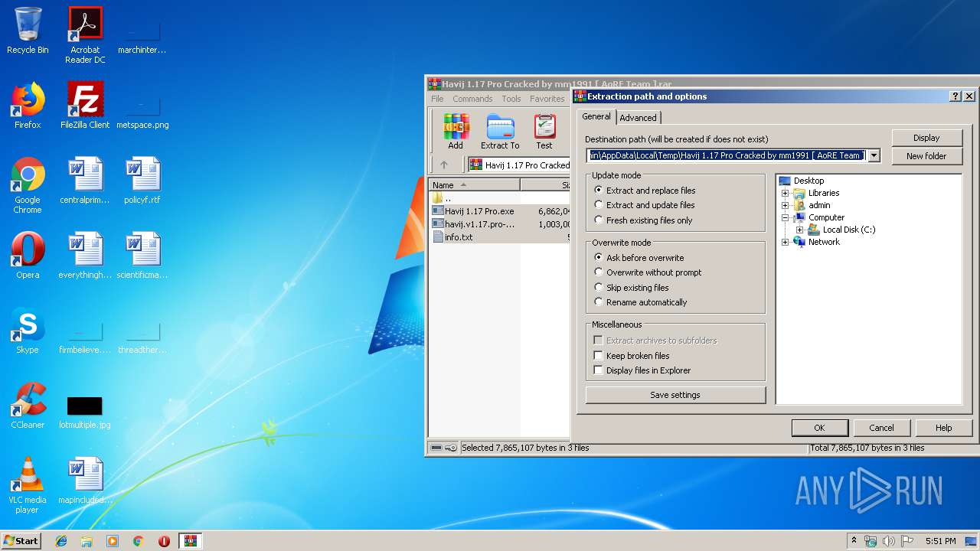The height and width of the screenshot is (551, 980).
Task: Click the up-one-level arrow in WinRAR
Action: [444, 165]
